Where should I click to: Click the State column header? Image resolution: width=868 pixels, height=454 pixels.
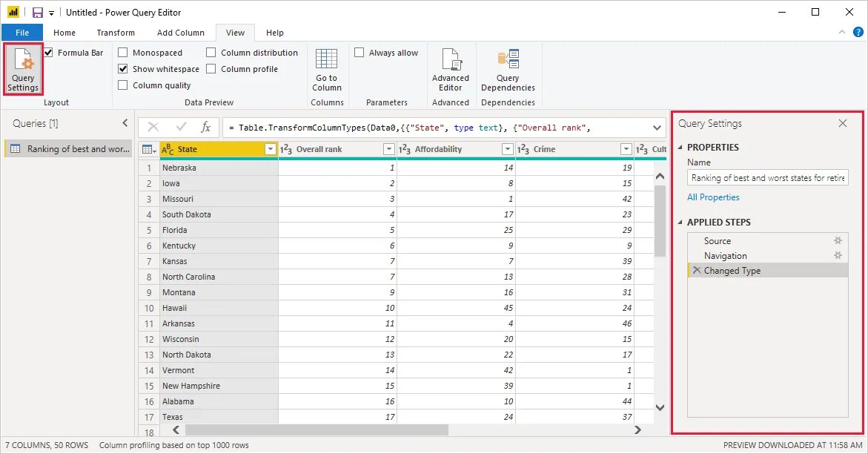point(219,149)
